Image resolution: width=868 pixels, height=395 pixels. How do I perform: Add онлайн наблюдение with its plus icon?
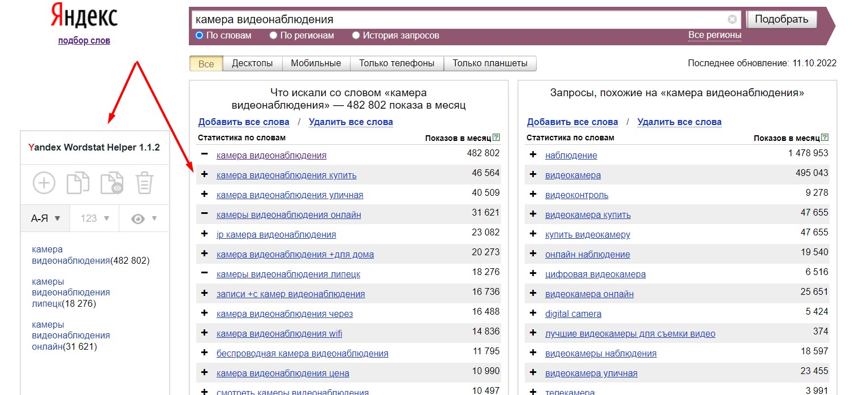533,254
